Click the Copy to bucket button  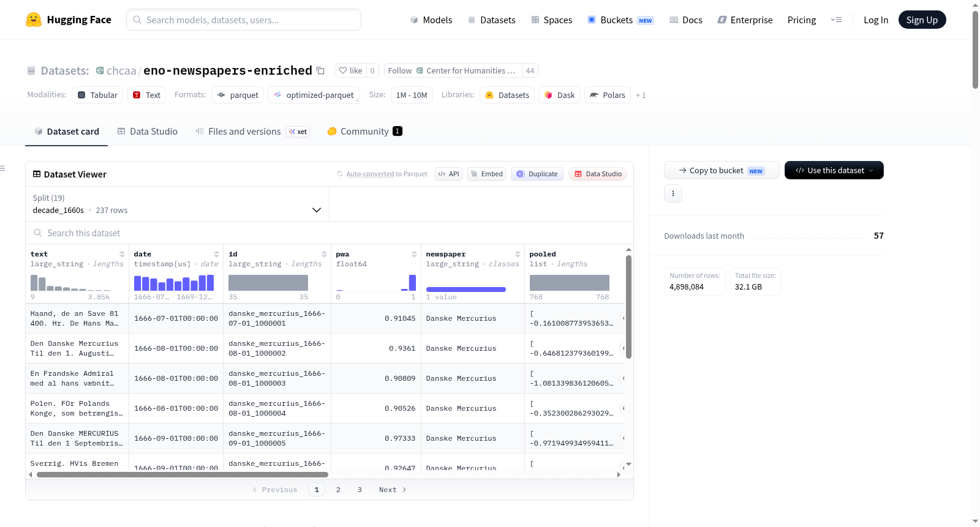(x=722, y=170)
